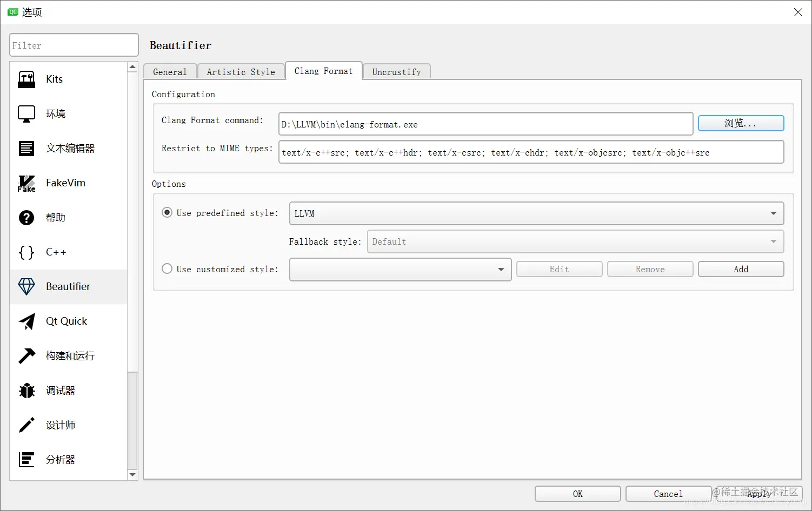812x511 pixels.
Task: Click the Kits label in sidebar
Action: pos(54,79)
